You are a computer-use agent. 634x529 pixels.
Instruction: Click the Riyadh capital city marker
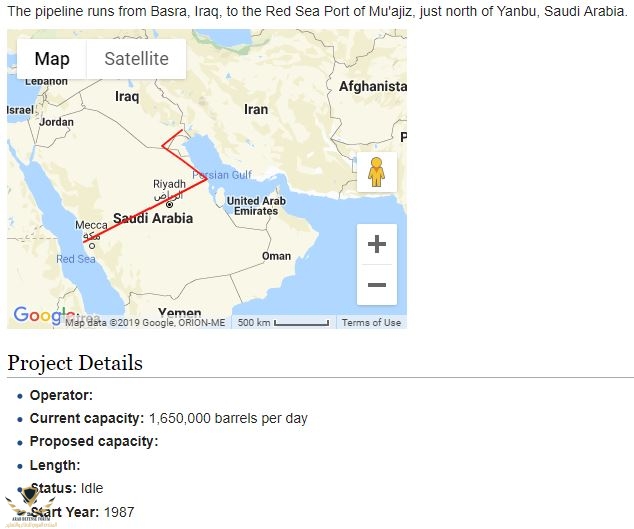point(169,204)
